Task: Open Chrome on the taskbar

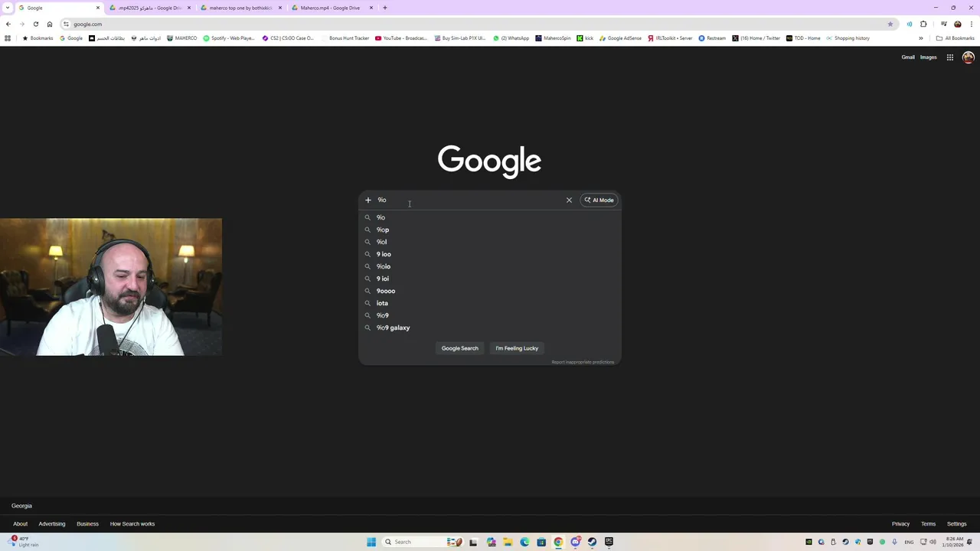Action: click(558, 542)
